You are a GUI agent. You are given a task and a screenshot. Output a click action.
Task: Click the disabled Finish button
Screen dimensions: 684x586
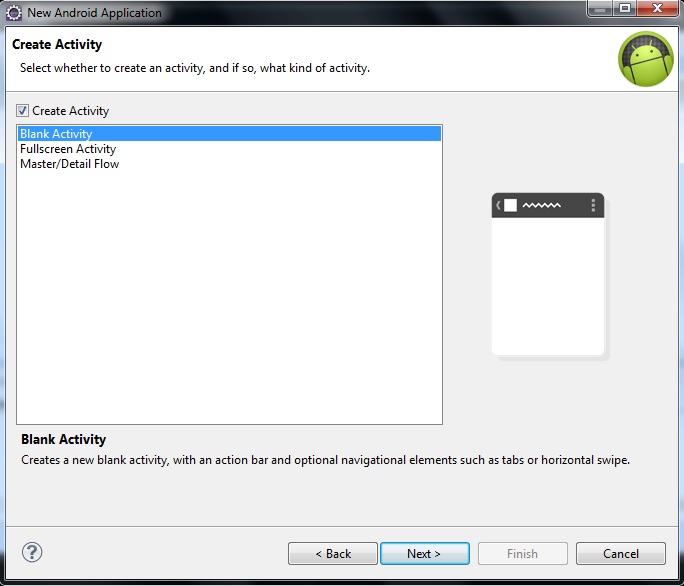coord(523,554)
